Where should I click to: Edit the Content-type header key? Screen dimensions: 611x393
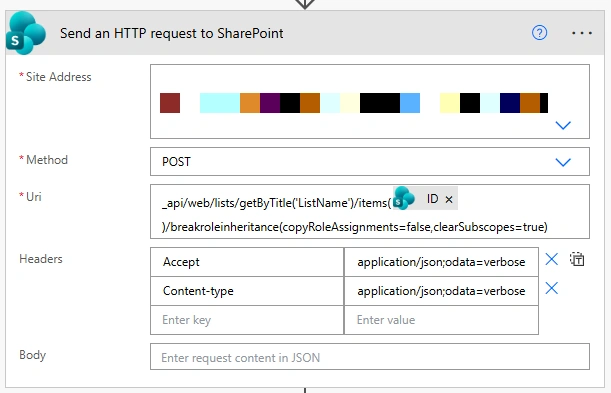coord(247,291)
